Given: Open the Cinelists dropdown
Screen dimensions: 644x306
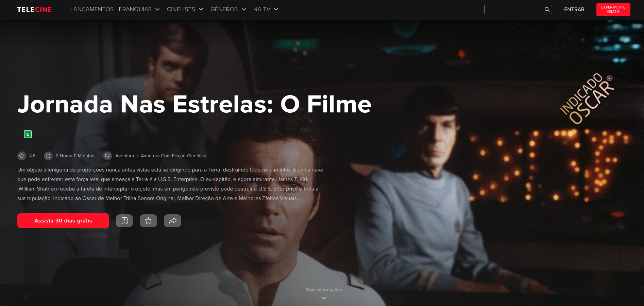Looking at the screenshot, I should pos(185,10).
